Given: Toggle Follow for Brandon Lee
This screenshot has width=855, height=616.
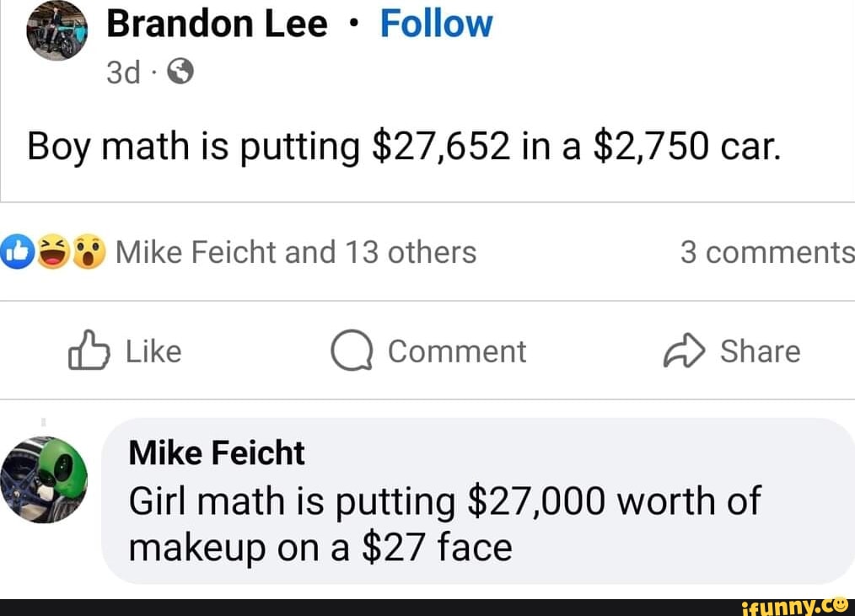Looking at the screenshot, I should 437,24.
